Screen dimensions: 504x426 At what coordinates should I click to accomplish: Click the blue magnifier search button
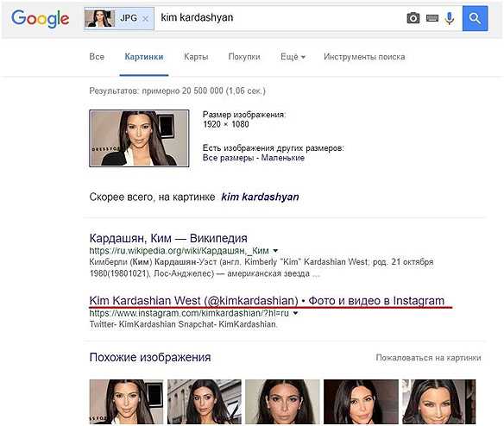click(475, 18)
